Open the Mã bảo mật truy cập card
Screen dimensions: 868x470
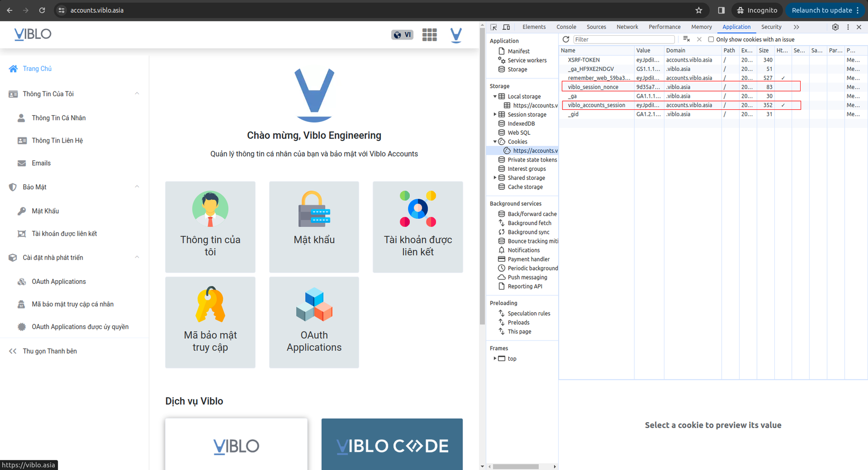click(210, 322)
